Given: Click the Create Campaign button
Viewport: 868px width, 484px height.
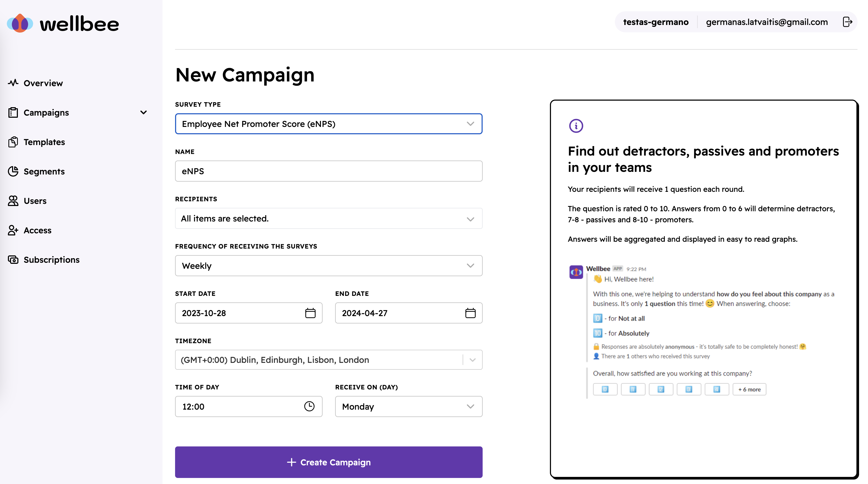Looking at the screenshot, I should [x=329, y=462].
